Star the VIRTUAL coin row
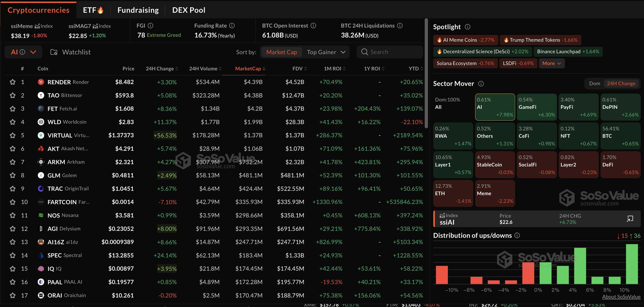Viewport: 644px width, 307px height. point(12,135)
